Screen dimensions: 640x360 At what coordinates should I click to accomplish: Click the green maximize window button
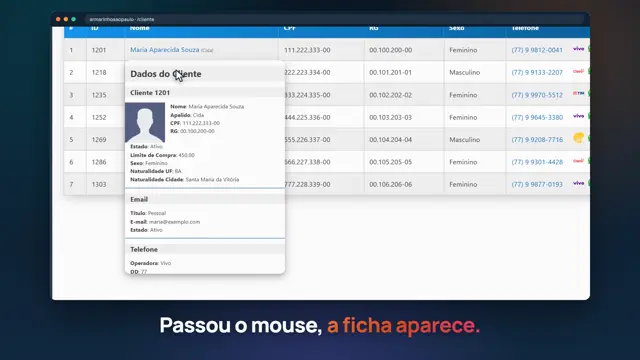[x=73, y=19]
